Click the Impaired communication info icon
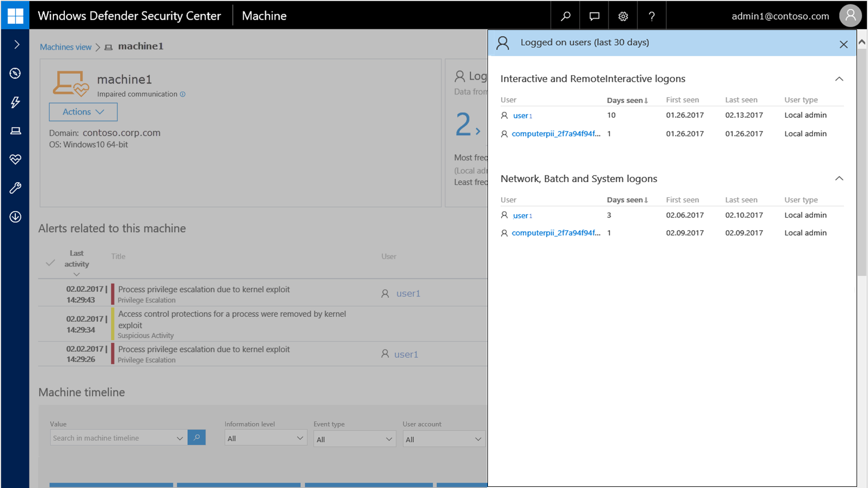The height and width of the screenshot is (488, 868). (x=183, y=94)
